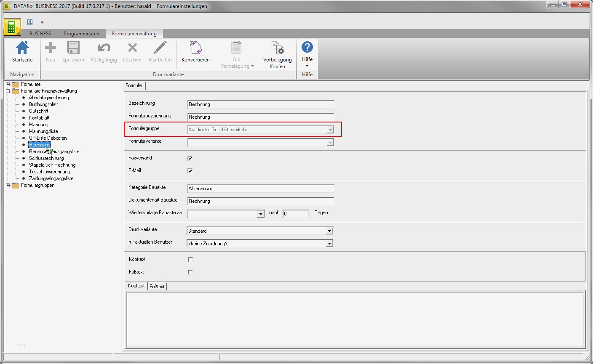Open the Formularvariante dropdown
593x364 pixels.
tap(330, 143)
